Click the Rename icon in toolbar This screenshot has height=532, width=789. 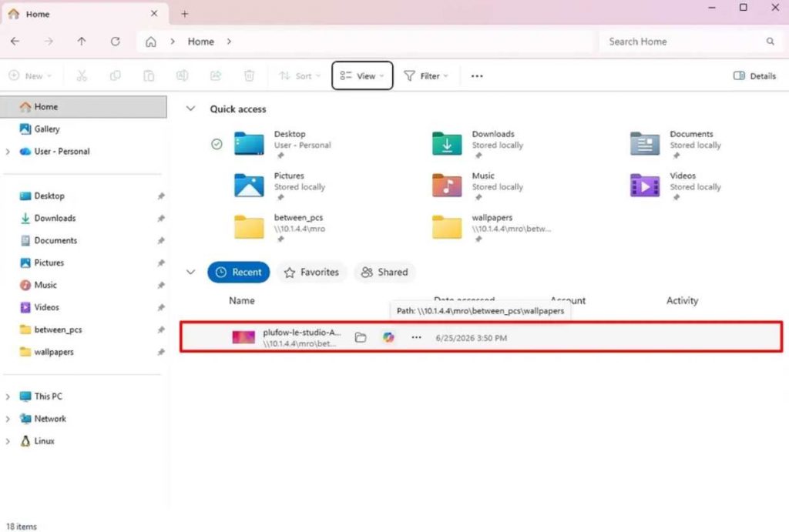(182, 76)
